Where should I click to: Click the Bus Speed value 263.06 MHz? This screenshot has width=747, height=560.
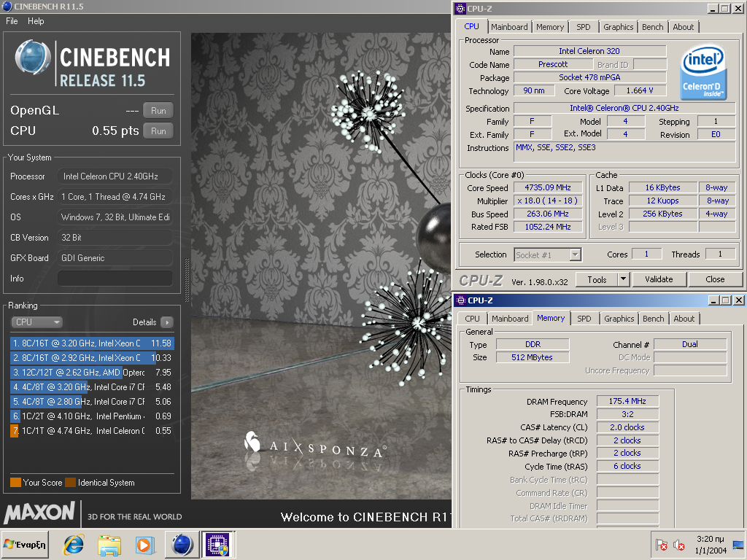[548, 214]
